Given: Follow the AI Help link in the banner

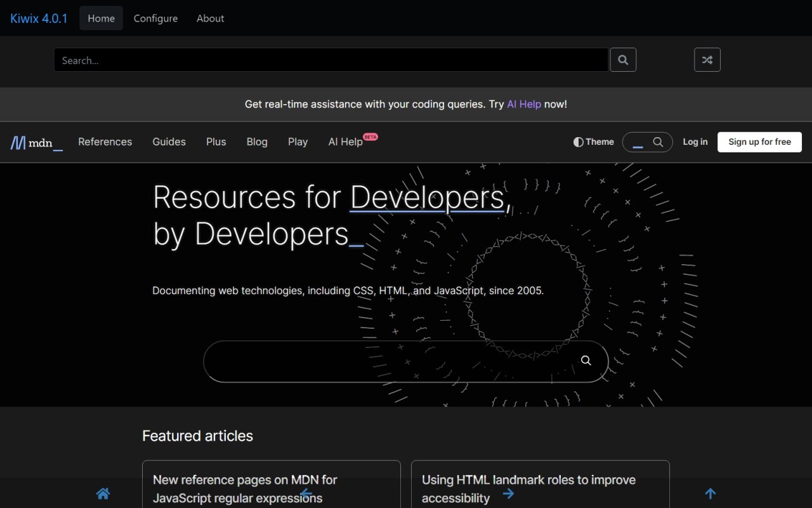Looking at the screenshot, I should pos(524,104).
